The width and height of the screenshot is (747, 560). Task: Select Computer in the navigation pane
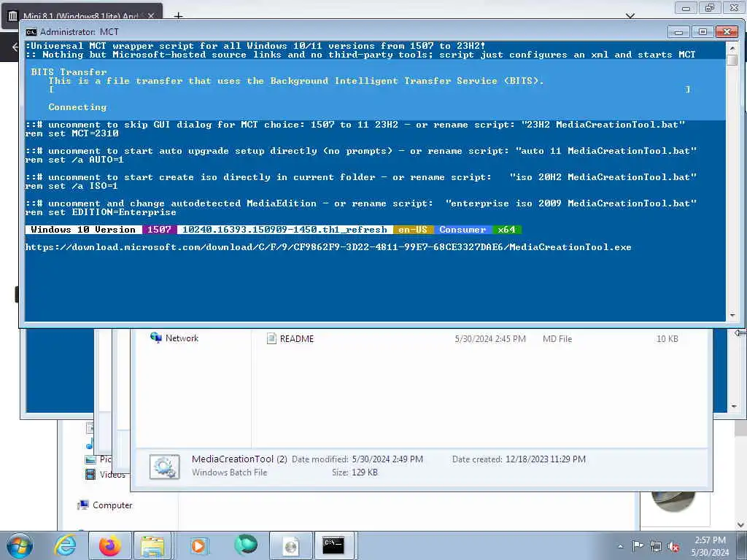(112, 505)
